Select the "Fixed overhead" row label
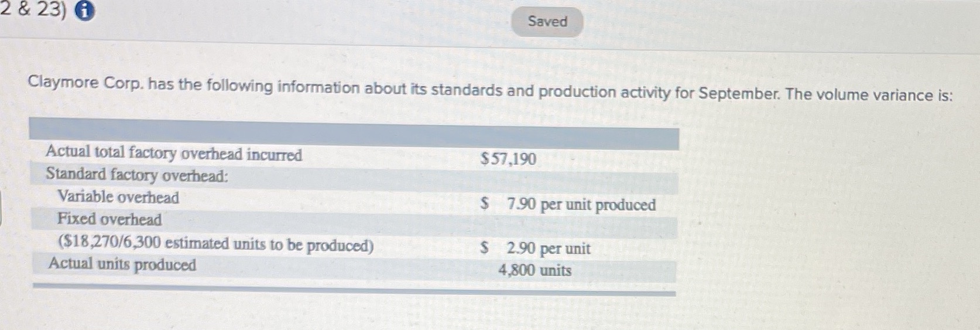The width and height of the screenshot is (980, 330). [109, 219]
